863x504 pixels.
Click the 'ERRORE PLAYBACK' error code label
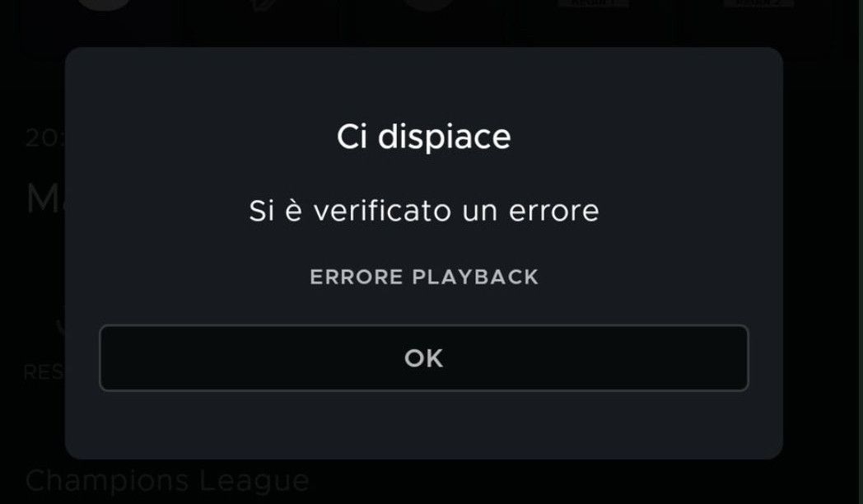coord(424,277)
